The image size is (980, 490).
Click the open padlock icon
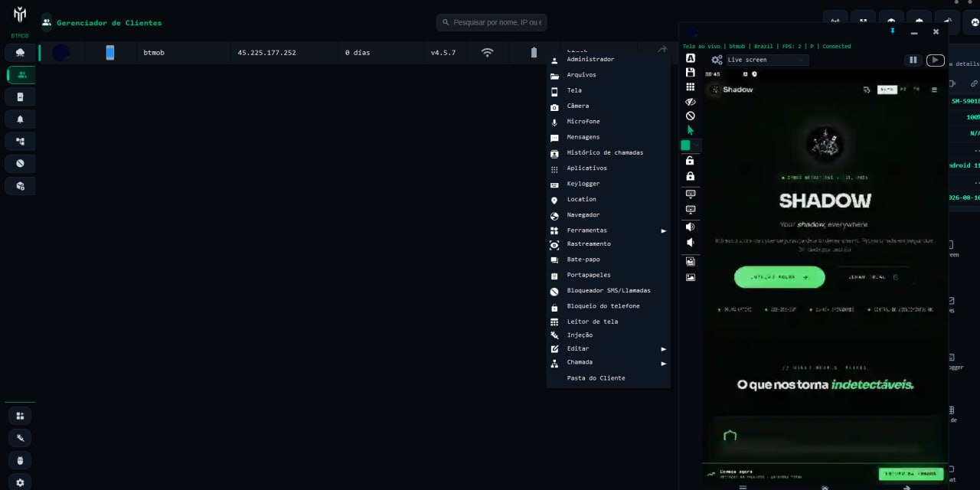[x=690, y=161]
